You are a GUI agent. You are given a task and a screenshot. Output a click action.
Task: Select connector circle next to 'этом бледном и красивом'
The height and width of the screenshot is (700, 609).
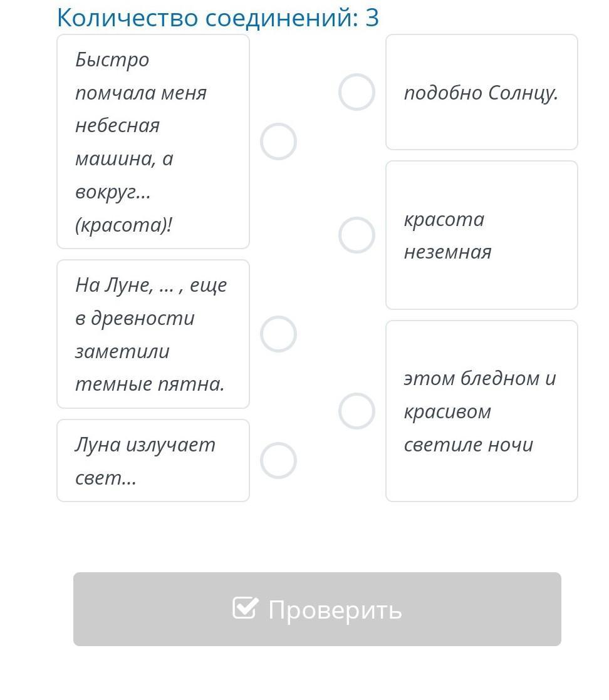point(357,411)
